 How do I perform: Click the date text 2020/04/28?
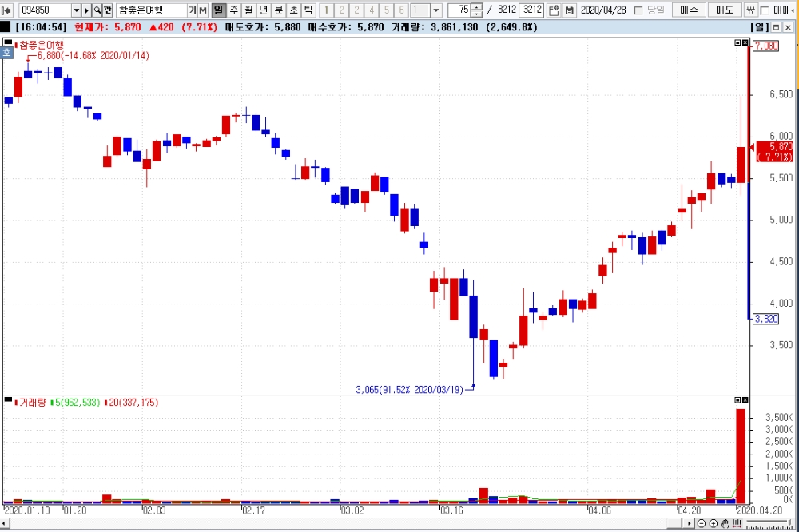[603, 10]
